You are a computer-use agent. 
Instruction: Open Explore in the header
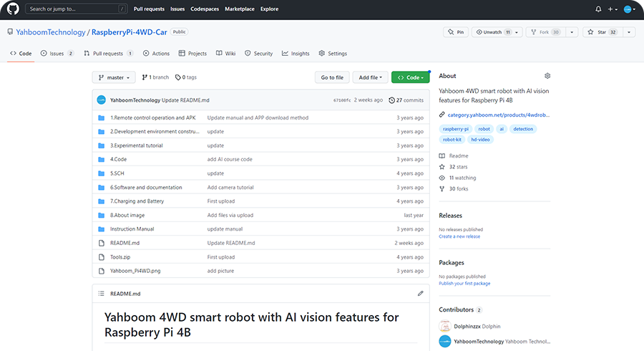270,9
